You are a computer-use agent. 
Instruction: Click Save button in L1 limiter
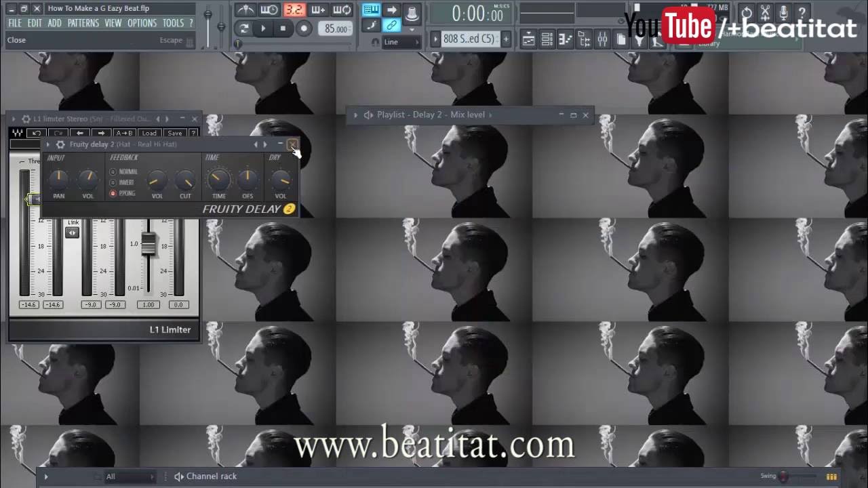tap(174, 133)
